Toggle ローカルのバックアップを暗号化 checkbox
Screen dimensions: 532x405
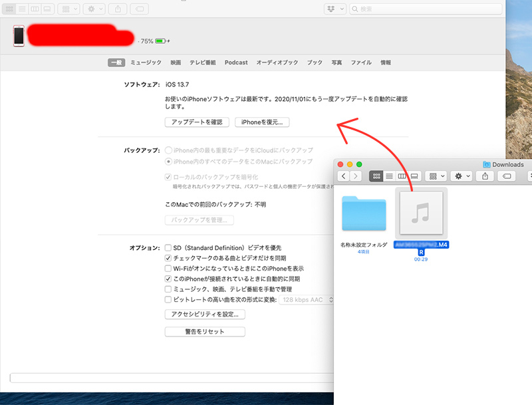click(x=168, y=177)
